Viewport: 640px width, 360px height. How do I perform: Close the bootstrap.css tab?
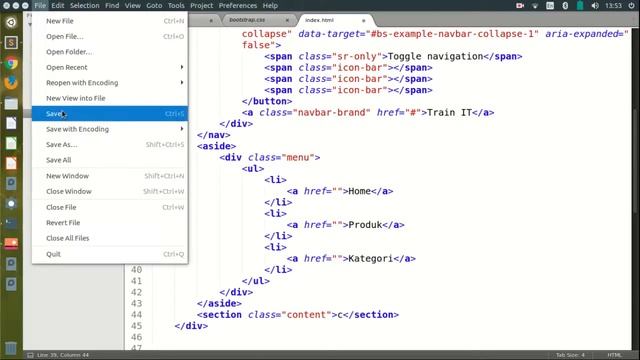(287, 20)
